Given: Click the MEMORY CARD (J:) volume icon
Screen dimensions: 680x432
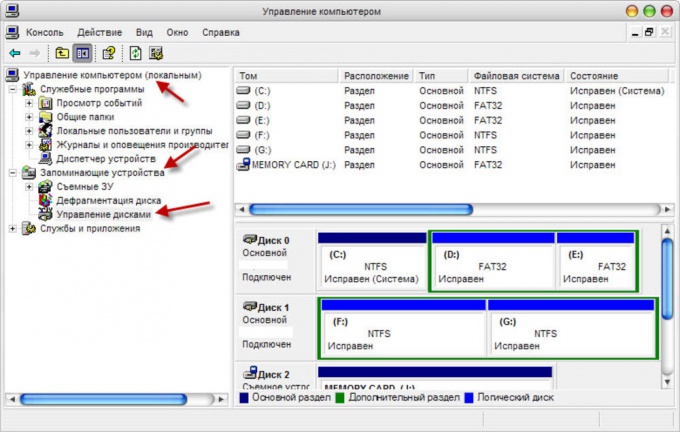Looking at the screenshot, I should click(243, 164).
